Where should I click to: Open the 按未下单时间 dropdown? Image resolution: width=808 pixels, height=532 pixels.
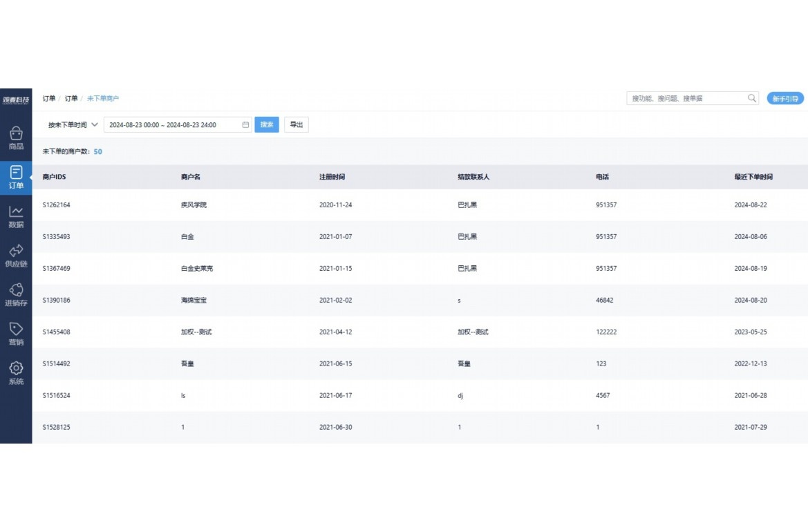click(71, 124)
